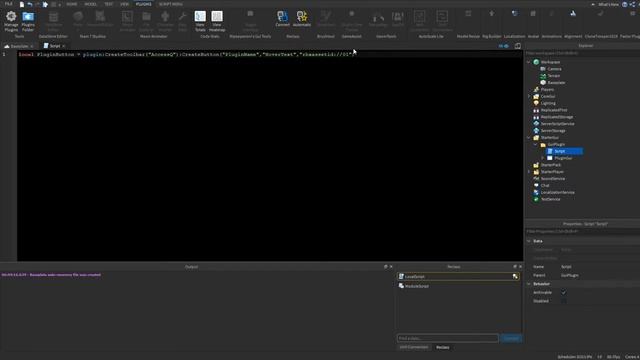Click the Name property value Script

point(566,267)
